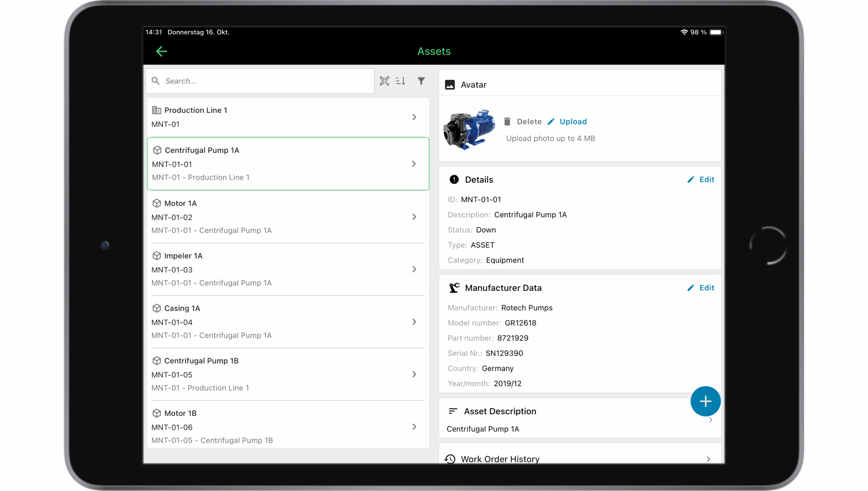The width and height of the screenshot is (868, 491).
Task: Open Casing 1A chevron arrow
Action: pyautogui.click(x=414, y=322)
